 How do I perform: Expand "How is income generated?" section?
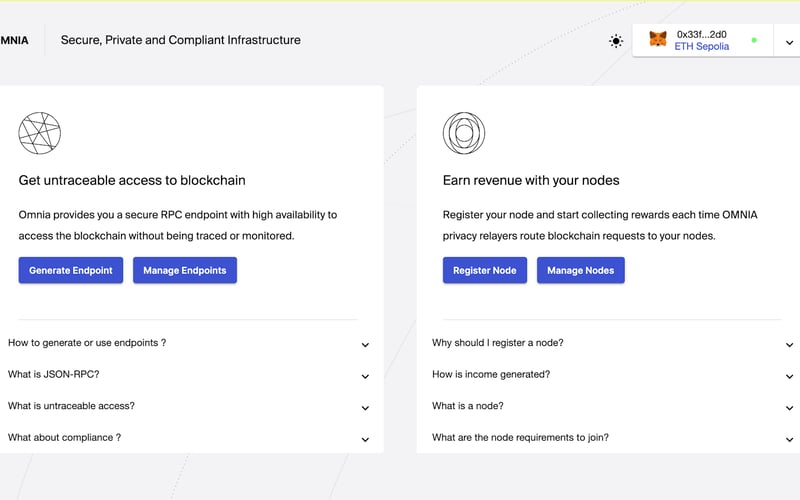point(789,377)
